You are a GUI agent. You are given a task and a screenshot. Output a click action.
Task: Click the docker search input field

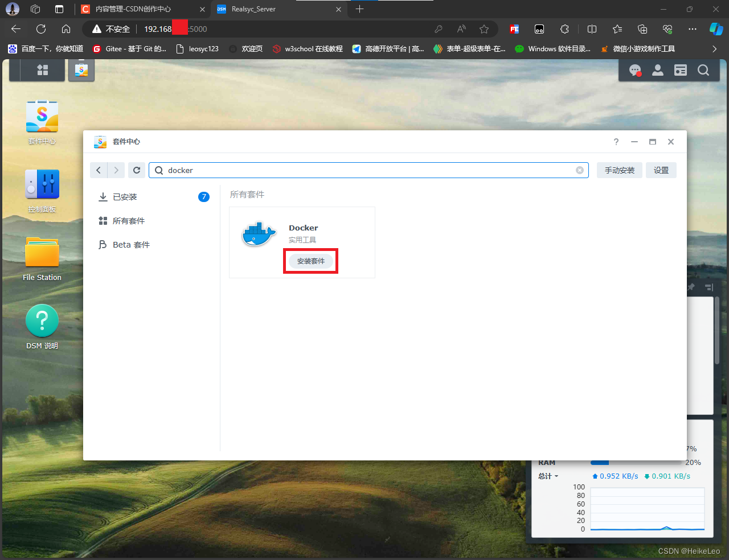(369, 170)
